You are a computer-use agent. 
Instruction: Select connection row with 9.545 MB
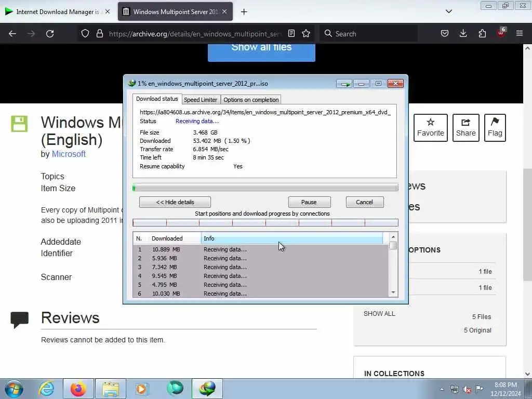coord(261,276)
